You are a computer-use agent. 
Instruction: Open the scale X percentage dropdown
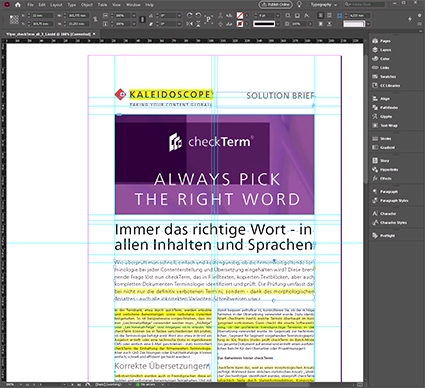[x=134, y=16]
